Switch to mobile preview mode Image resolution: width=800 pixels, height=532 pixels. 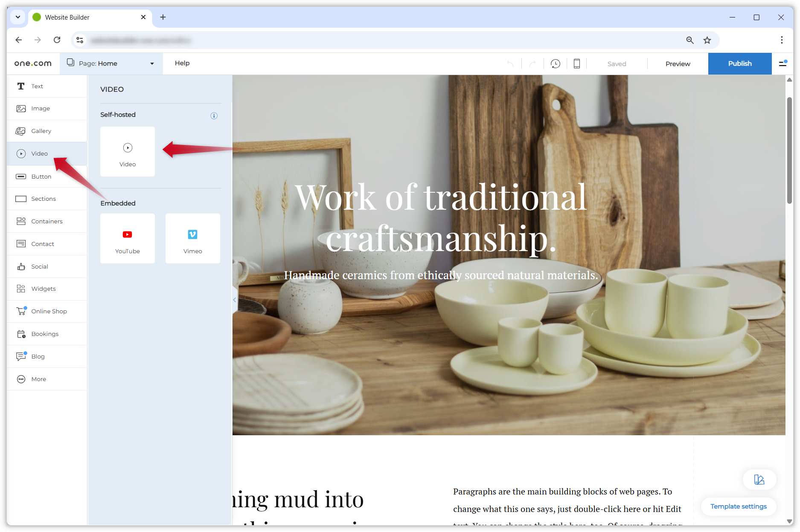[x=577, y=63]
